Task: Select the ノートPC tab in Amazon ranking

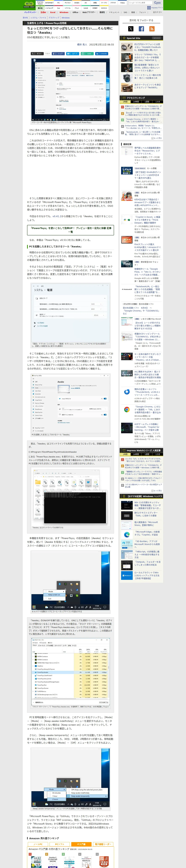Action: pyautogui.click(x=38, y=844)
